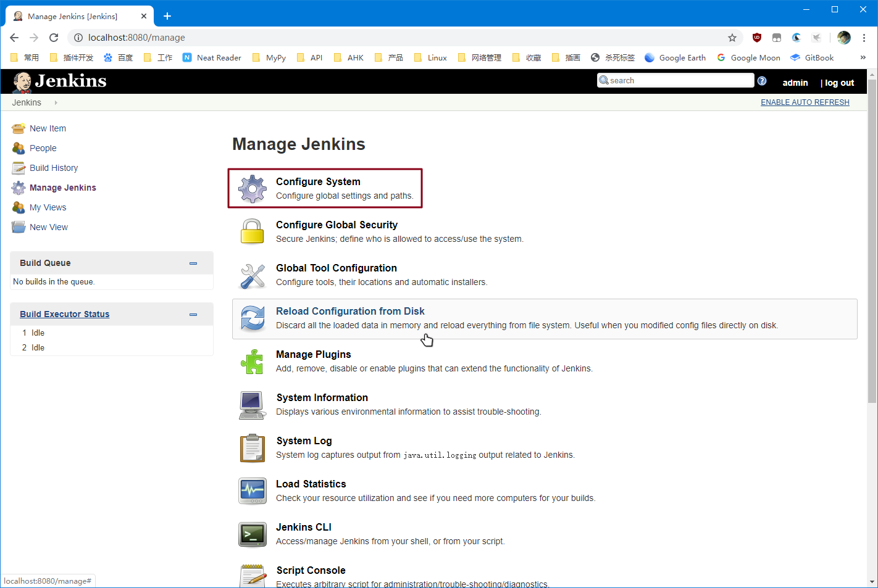This screenshot has width=878, height=588.
Task: Click the search help question mark icon
Action: click(762, 81)
